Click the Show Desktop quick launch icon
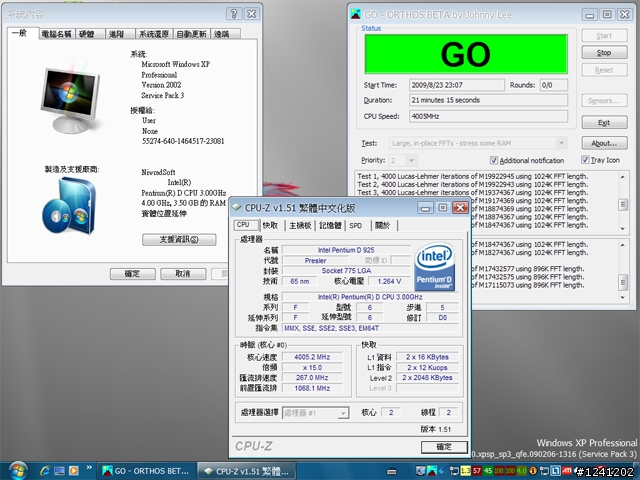The width and height of the screenshot is (640, 480). click(59, 471)
